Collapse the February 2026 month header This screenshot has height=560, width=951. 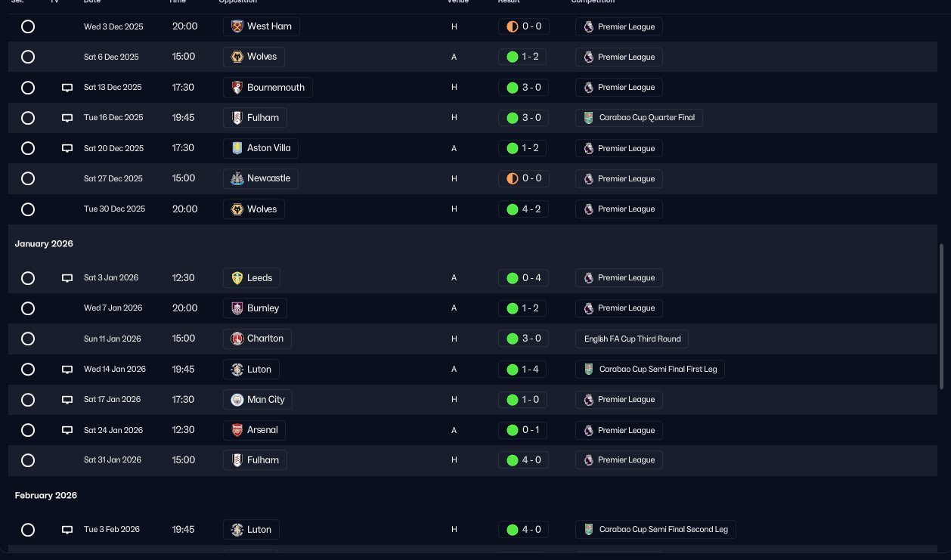click(x=46, y=496)
